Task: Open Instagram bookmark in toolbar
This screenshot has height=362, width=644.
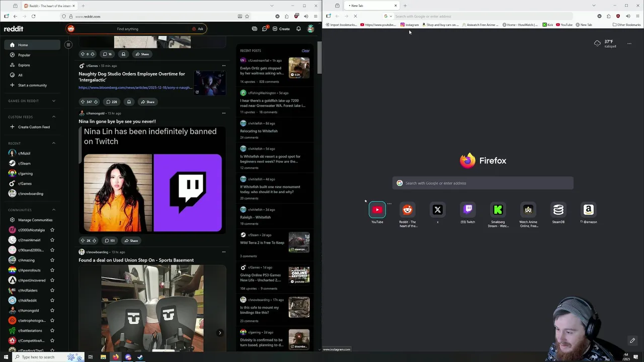Action: tap(410, 25)
